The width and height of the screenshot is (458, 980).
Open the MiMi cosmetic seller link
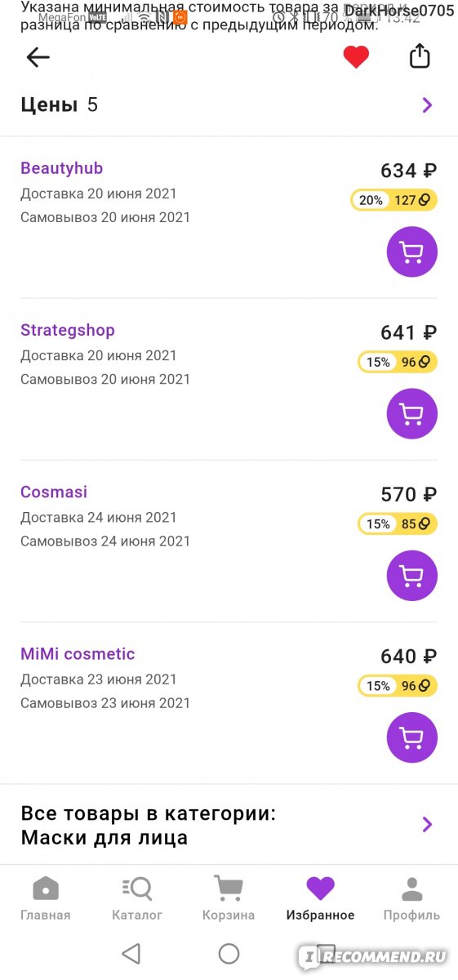(x=78, y=653)
